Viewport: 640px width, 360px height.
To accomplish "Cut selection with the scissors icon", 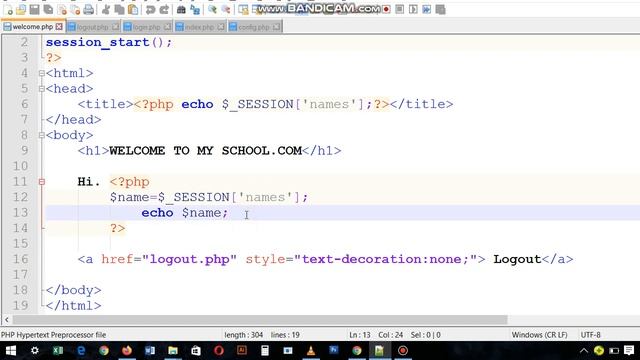I will click(106, 9).
